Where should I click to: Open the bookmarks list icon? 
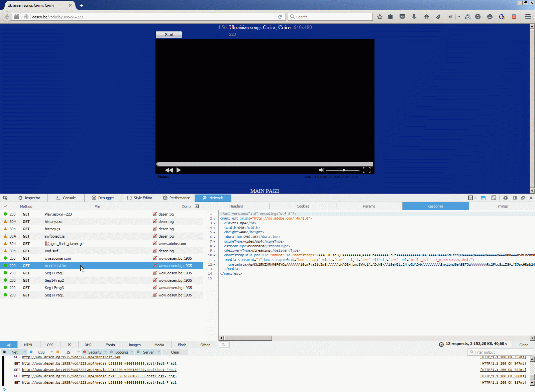[x=390, y=17]
